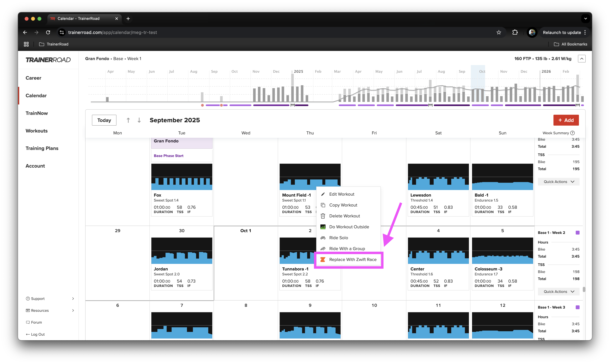
Task: Click the Ride Solo bike icon
Action: (x=323, y=238)
